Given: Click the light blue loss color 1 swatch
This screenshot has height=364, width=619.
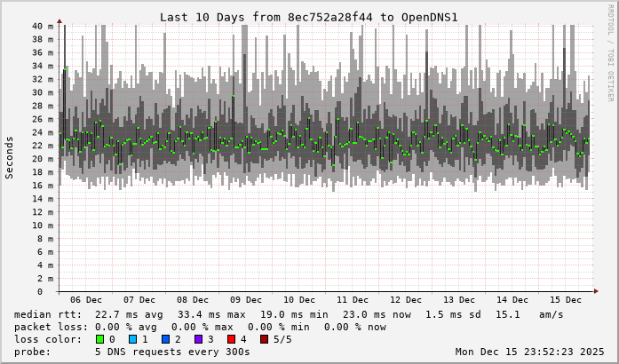Looking at the screenshot, I should pos(132,339).
